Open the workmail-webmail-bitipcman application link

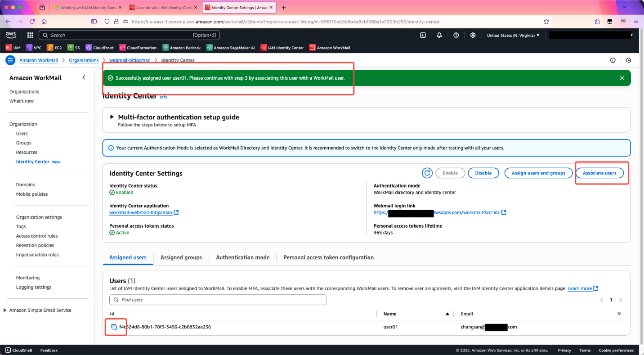pos(144,212)
